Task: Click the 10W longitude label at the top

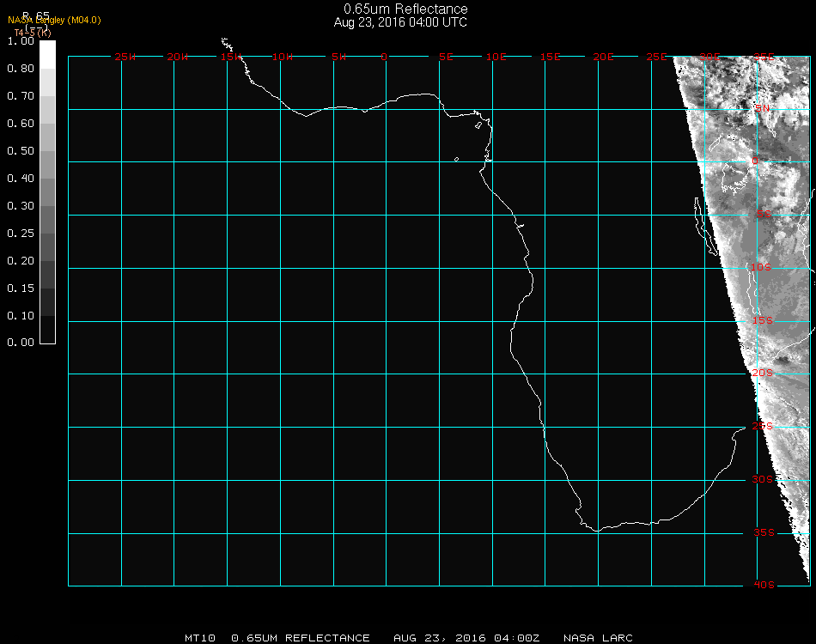Action: (x=283, y=57)
